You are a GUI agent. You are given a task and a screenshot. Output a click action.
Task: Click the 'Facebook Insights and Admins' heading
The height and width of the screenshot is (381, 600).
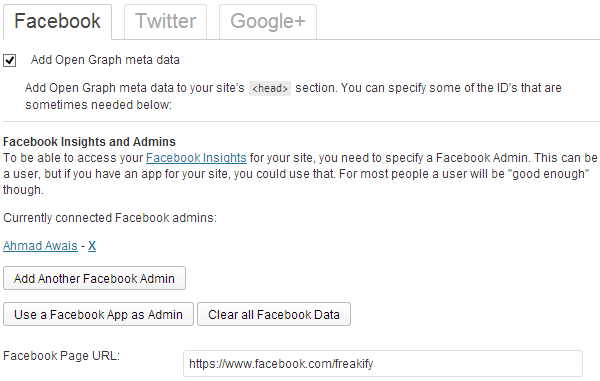click(89, 142)
